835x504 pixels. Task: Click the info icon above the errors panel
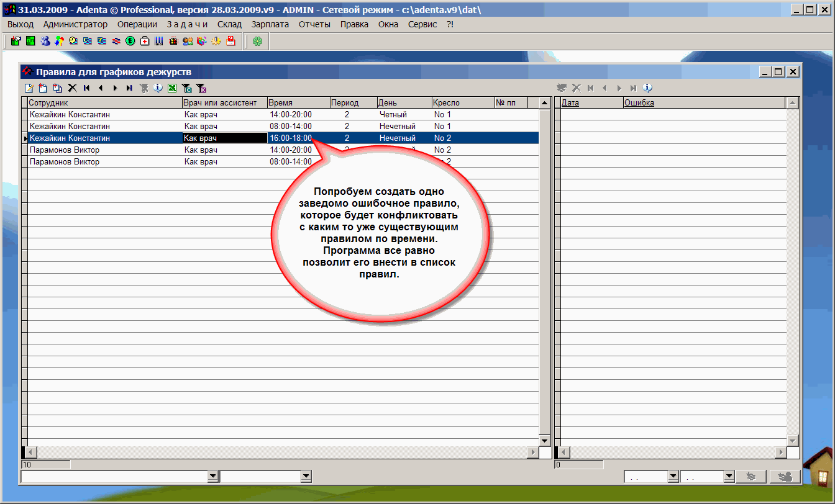(x=647, y=88)
